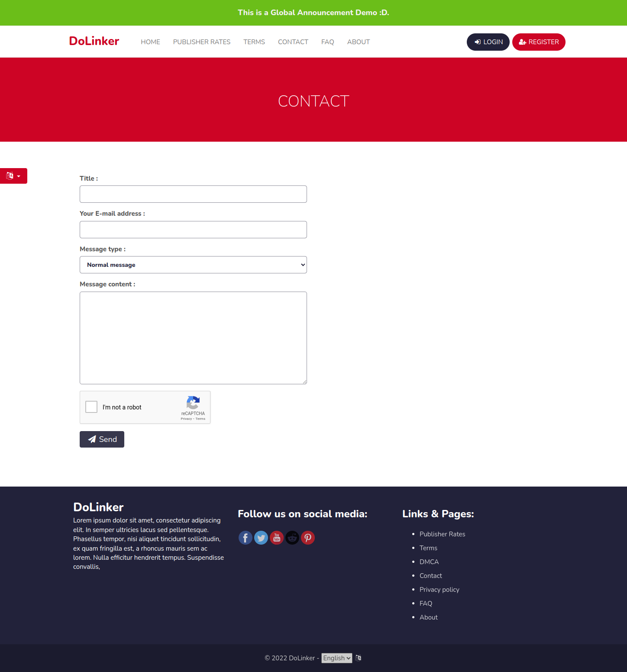Image resolution: width=627 pixels, height=672 pixels.
Task: Open Facebook social media icon
Action: pos(245,537)
